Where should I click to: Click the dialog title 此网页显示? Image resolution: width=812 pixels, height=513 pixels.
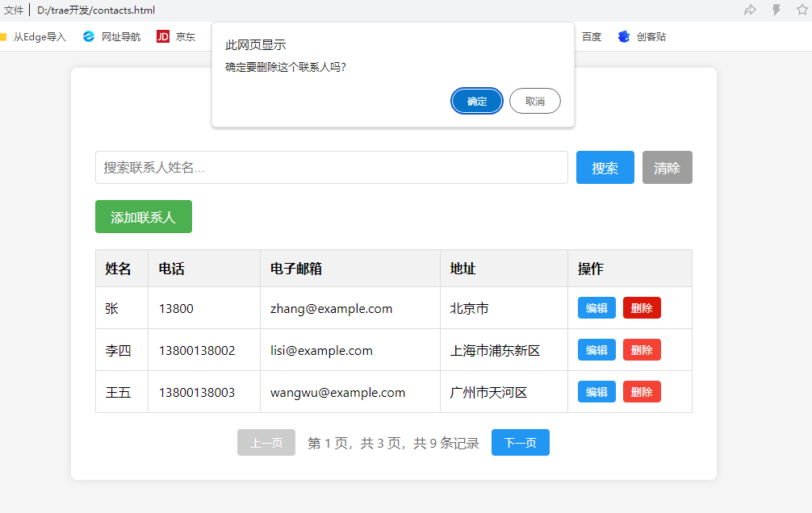[x=255, y=45]
